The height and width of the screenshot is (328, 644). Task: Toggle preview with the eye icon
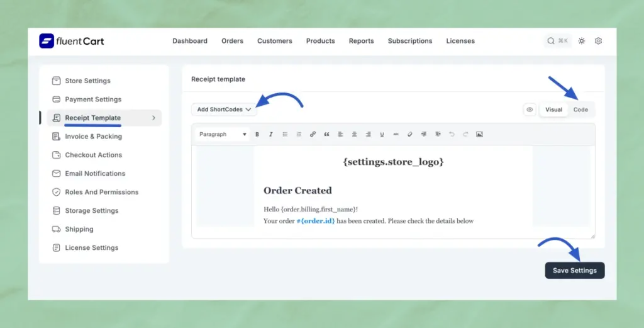(x=530, y=110)
